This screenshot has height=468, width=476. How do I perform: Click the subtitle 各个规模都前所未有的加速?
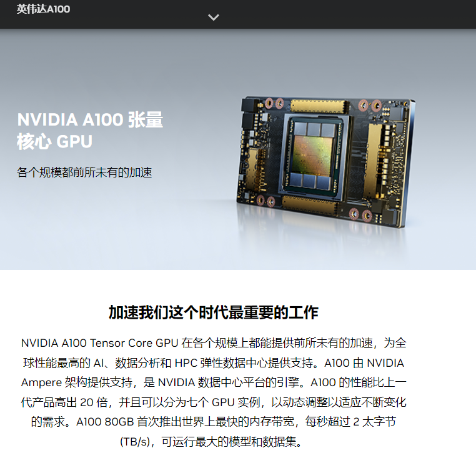pos(84,172)
